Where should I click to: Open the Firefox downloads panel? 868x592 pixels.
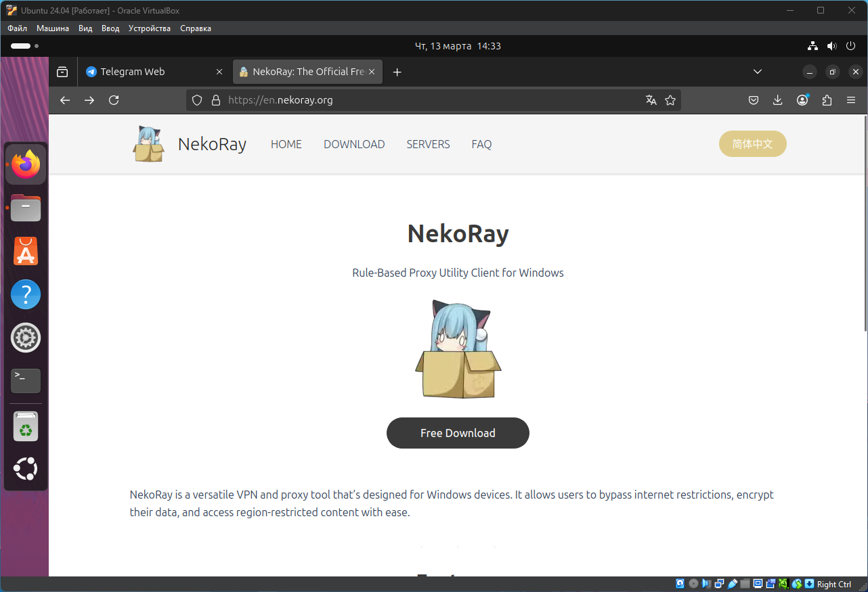[x=777, y=100]
